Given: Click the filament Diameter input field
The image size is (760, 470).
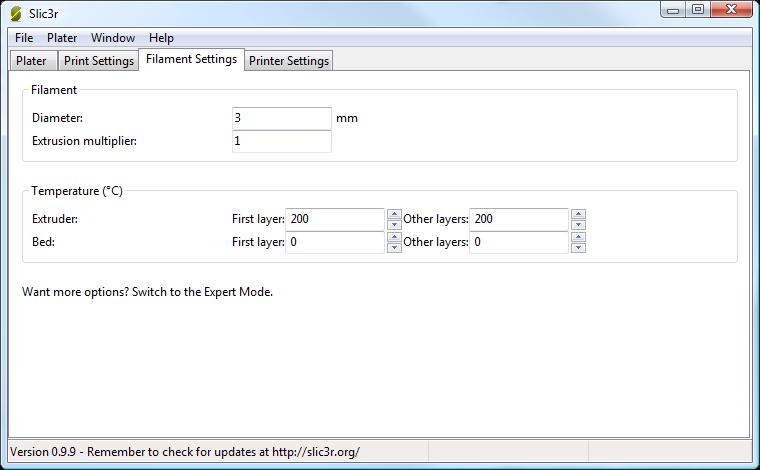Looking at the screenshot, I should point(282,118).
